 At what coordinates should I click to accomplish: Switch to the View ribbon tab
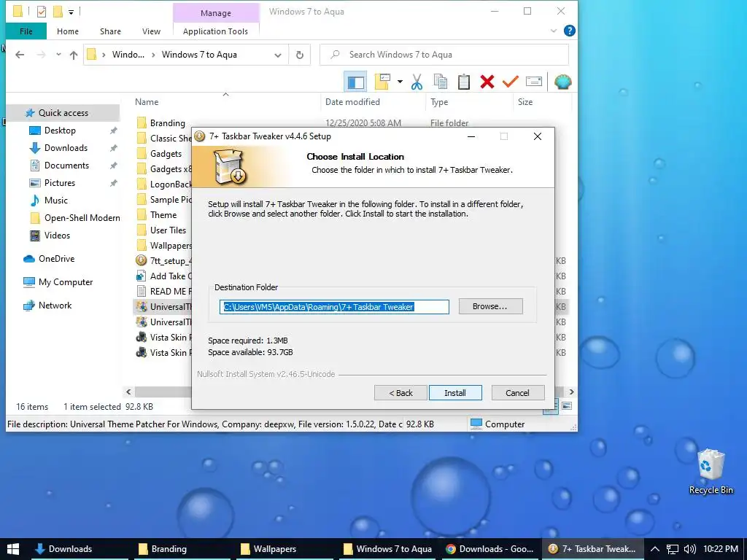(x=151, y=31)
